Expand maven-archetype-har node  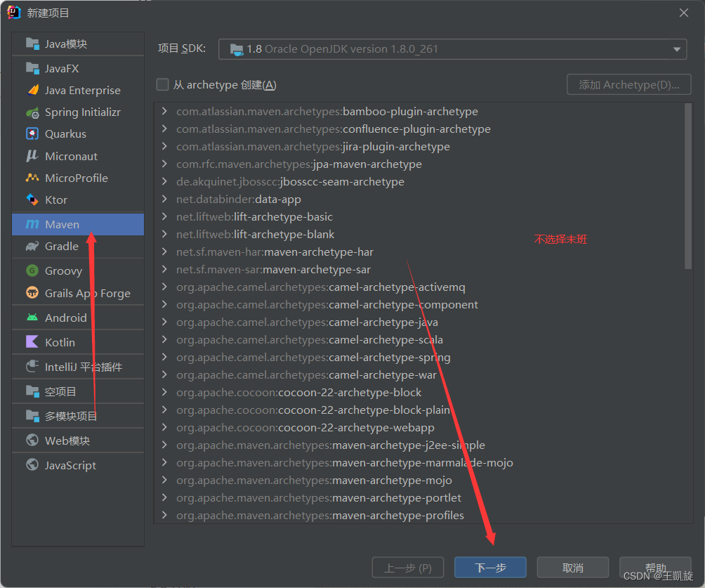164,251
